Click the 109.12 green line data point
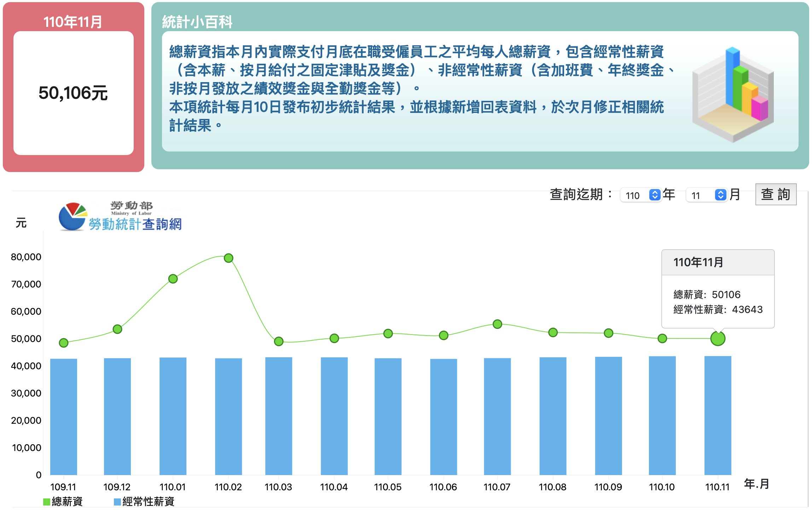Image resolution: width=812 pixels, height=514 pixels. (x=117, y=329)
